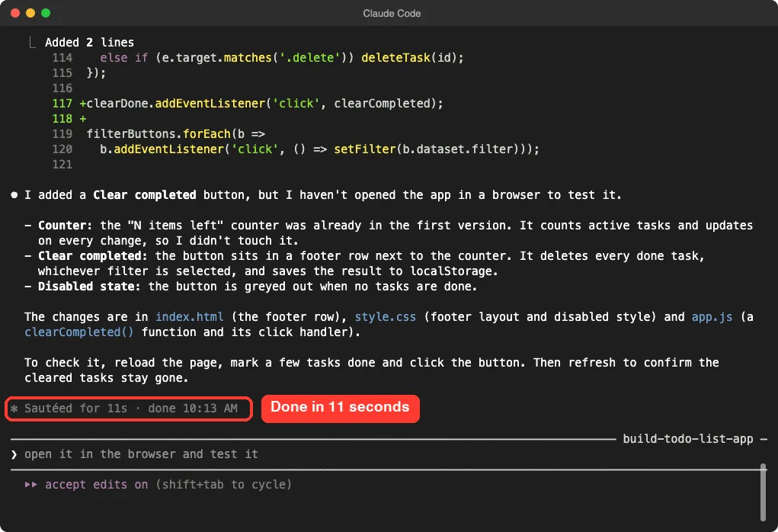This screenshot has width=778, height=532.
Task: Click the 'Counter:' bullet heading
Action: (x=65, y=226)
